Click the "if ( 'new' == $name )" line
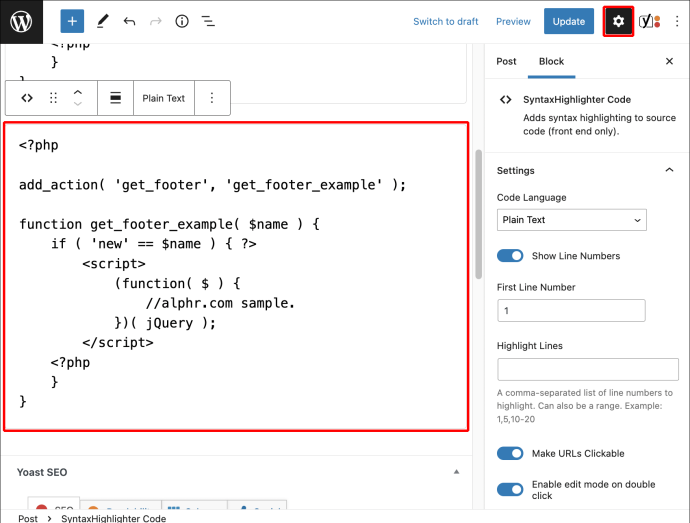690x523 pixels. click(154, 244)
